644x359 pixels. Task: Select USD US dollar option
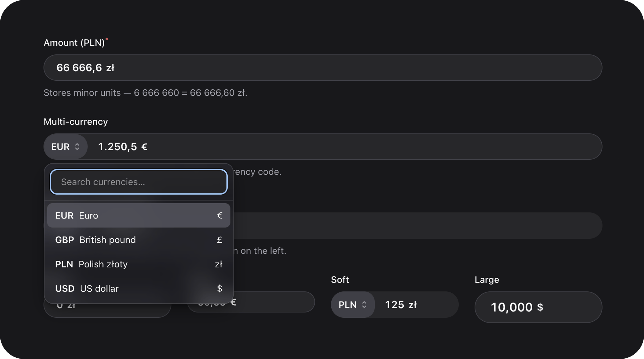point(139,288)
